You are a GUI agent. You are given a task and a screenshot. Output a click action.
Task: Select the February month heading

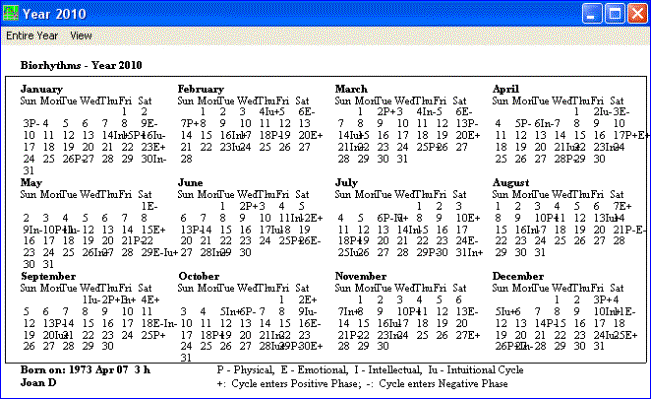[201, 89]
